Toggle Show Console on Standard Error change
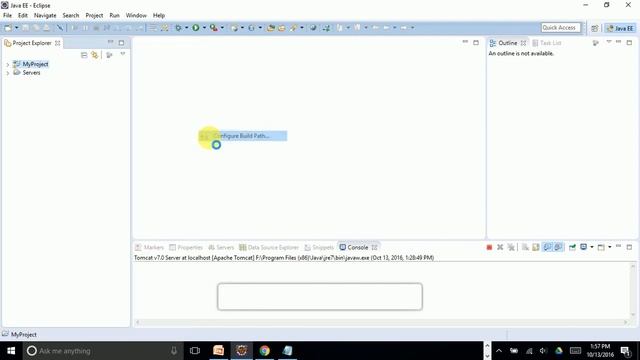 [558, 247]
